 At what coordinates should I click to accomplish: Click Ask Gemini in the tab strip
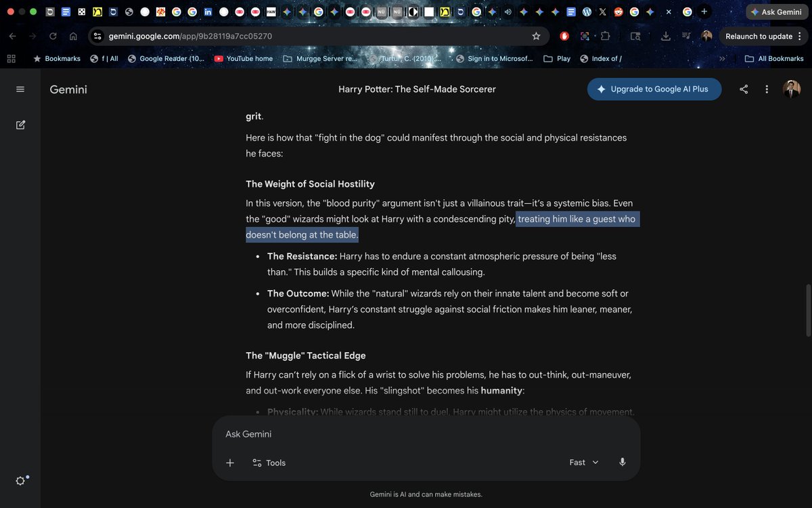click(777, 12)
